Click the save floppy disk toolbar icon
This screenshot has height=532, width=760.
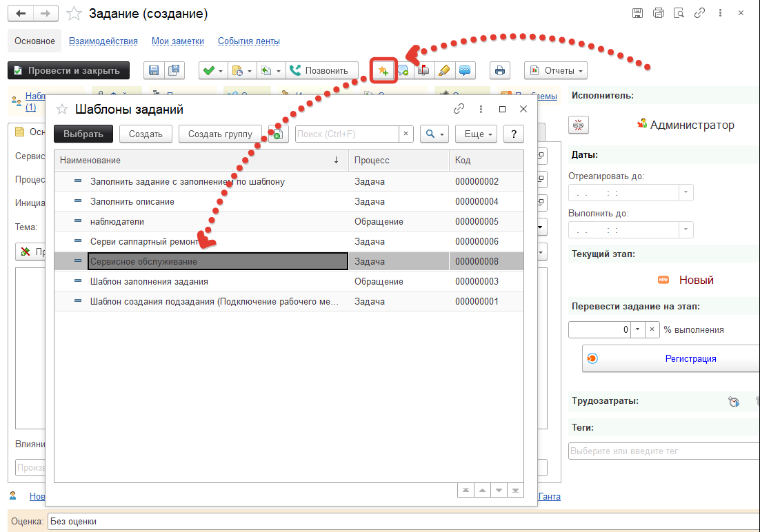(x=154, y=71)
